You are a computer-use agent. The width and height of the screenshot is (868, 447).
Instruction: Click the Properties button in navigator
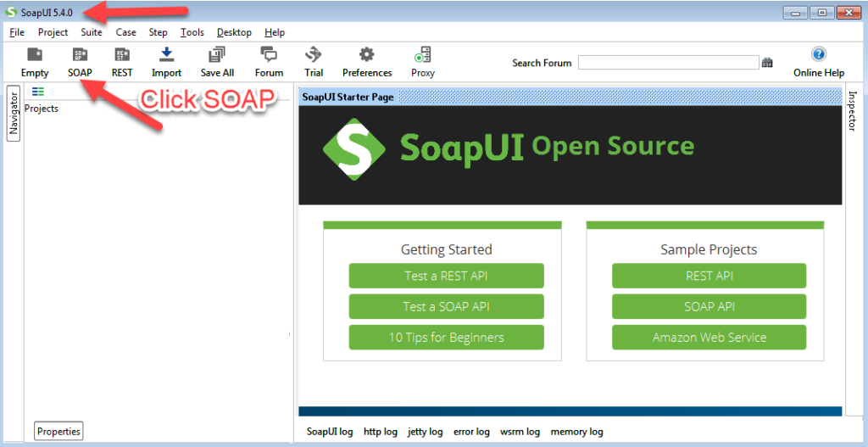pos(58,432)
